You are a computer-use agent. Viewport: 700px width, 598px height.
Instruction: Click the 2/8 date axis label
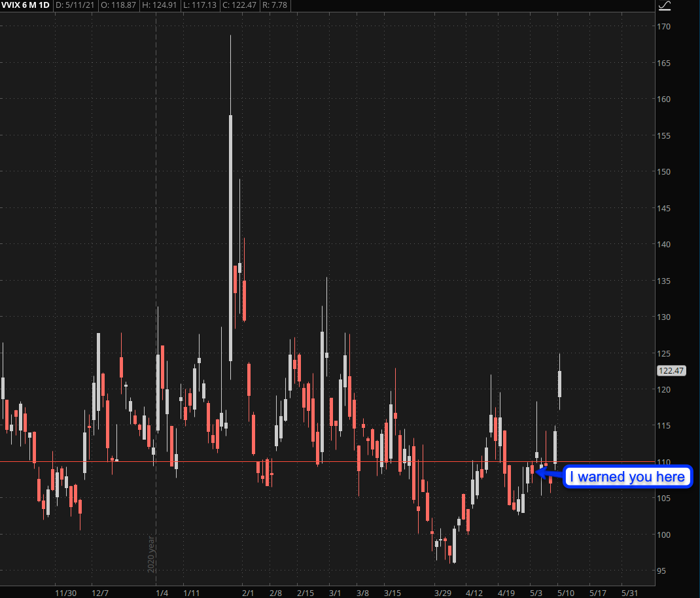(x=276, y=593)
